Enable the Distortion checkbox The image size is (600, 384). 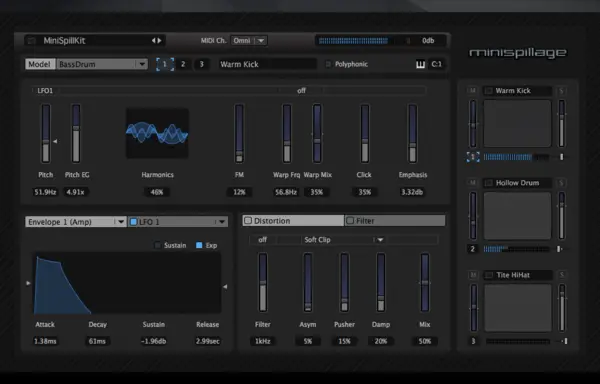(248, 221)
